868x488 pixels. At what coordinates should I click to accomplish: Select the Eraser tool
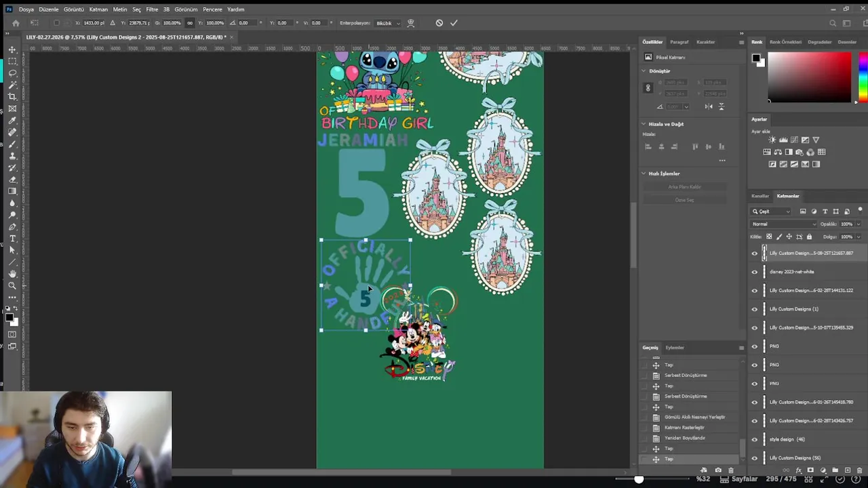coord(12,180)
